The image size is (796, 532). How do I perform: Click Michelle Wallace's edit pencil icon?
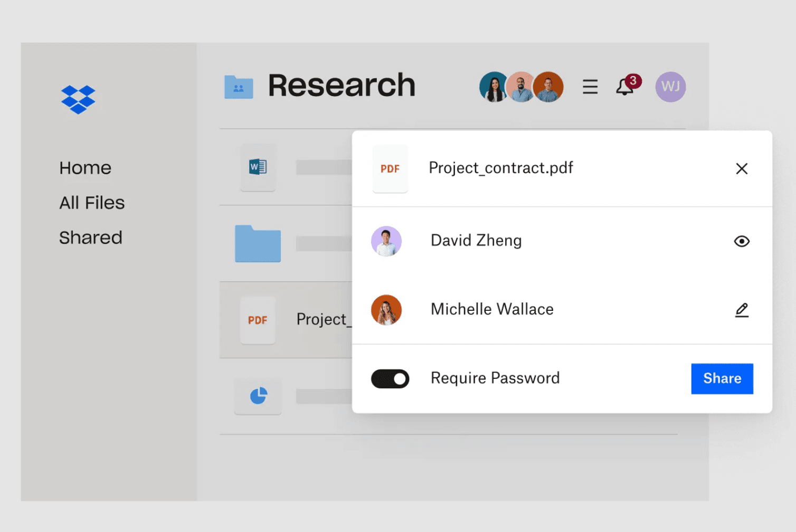[x=742, y=310]
